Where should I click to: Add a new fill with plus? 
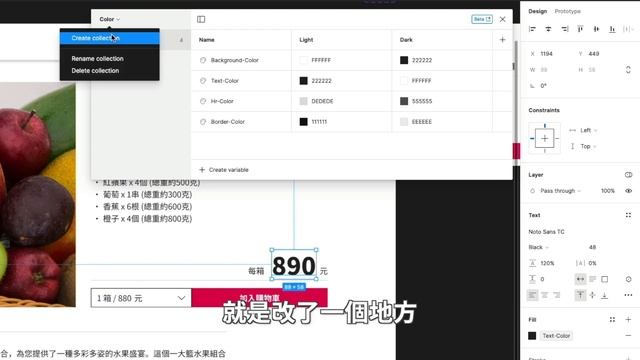coord(628,320)
